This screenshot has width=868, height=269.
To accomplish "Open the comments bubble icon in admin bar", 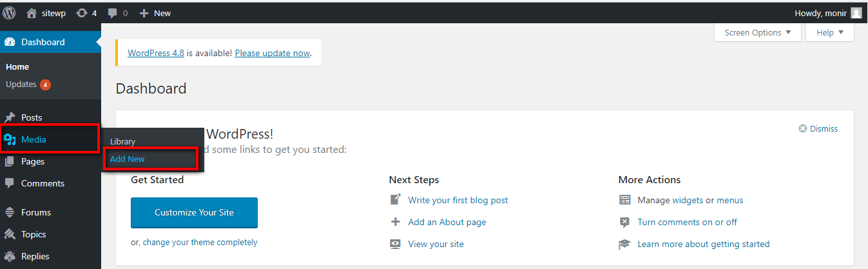I will 113,13.
